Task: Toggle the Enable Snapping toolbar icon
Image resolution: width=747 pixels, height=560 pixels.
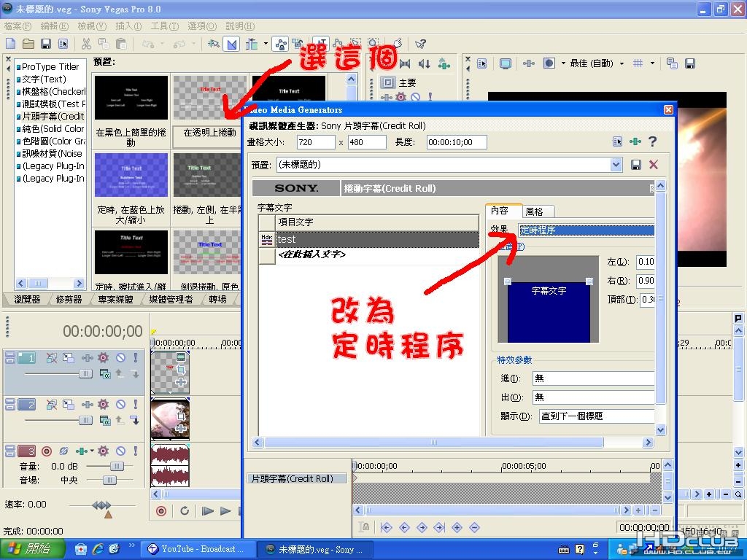Action: tap(214, 44)
